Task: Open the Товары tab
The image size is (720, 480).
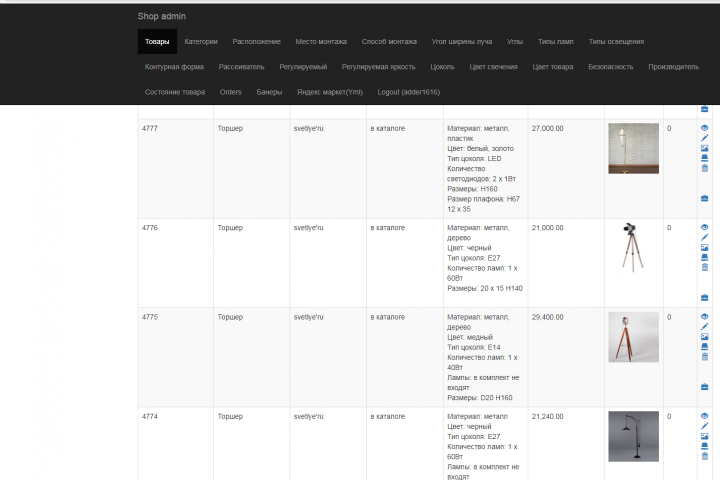Action: pyautogui.click(x=157, y=41)
